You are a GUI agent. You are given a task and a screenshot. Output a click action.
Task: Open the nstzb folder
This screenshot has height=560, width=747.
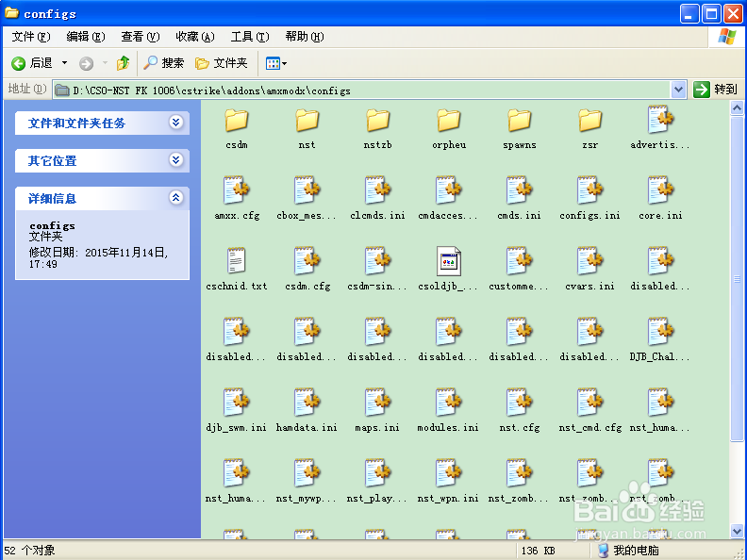point(378,121)
